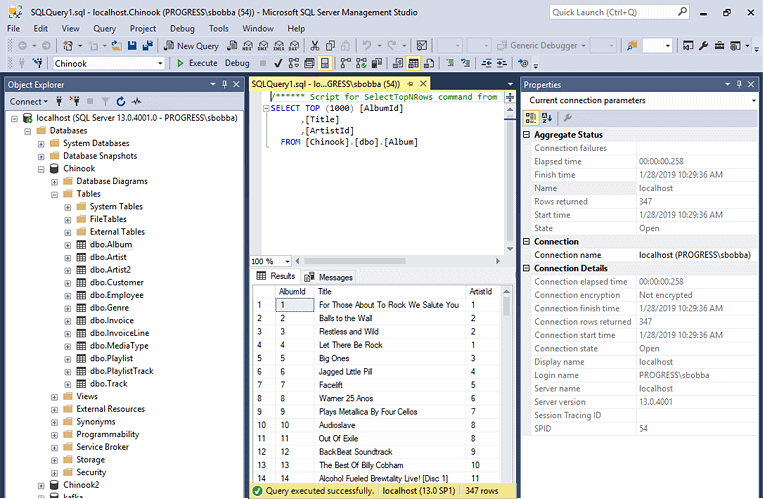Toggle Include Live Query Statistics
Viewport: 763px width, 499px height.
[361, 63]
